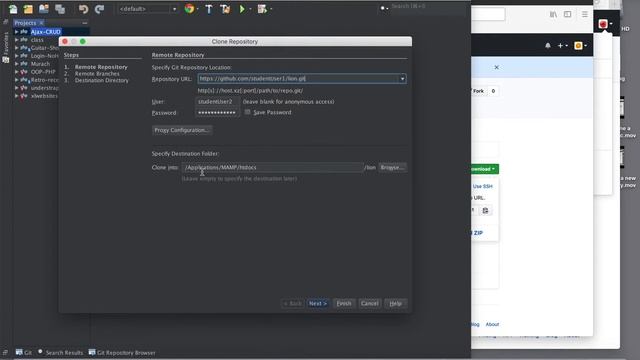Expand the class project node
Screen dimensions: 640x360
pos(16,40)
